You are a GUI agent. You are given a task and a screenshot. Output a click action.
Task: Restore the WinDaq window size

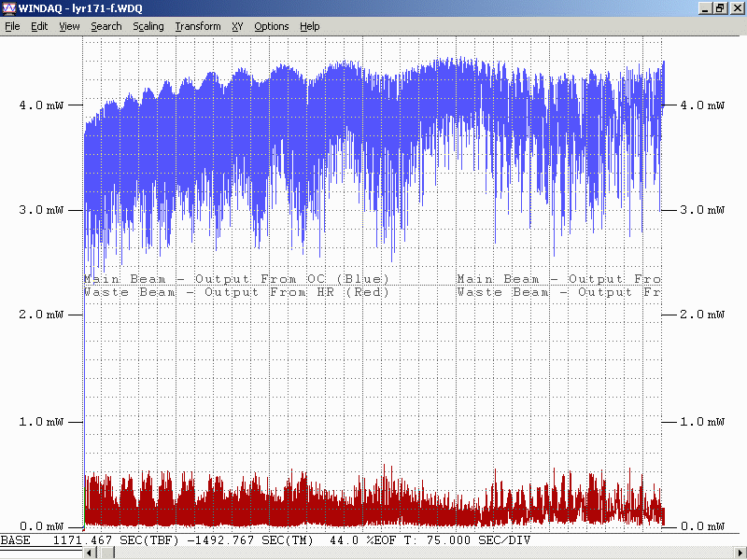tap(719, 8)
